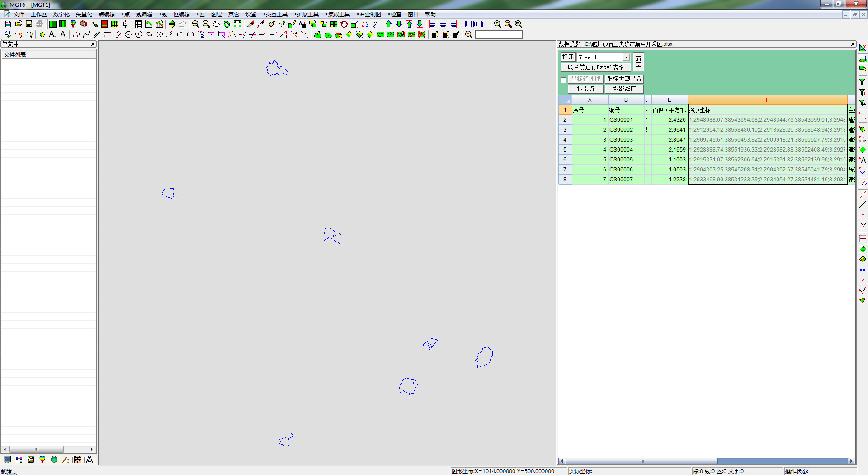Screen dimensions: 868x475
Task: Click the 文件列表 header in left panel
Action: click(48, 54)
